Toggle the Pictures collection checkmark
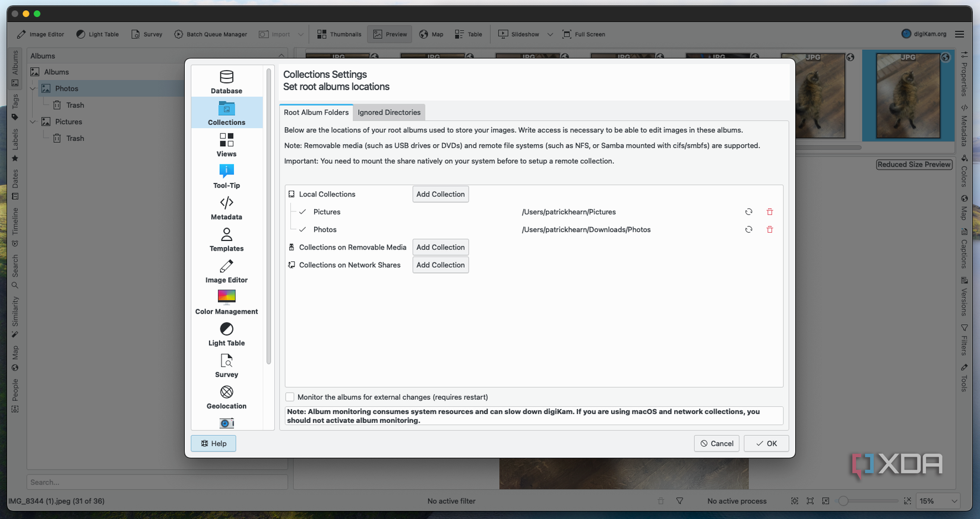Screen dimensions: 980x519 (303, 212)
